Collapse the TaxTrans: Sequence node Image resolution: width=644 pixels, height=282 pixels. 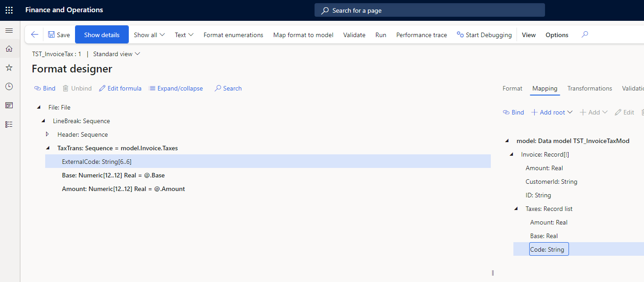coord(47,148)
